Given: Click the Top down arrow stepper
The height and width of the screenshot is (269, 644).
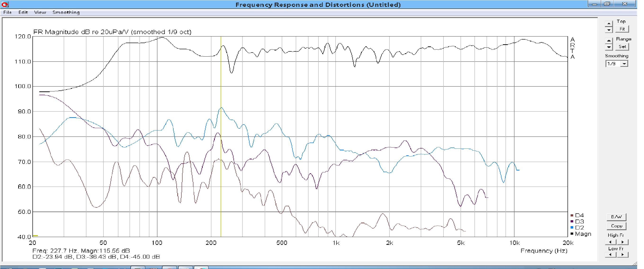Looking at the screenshot, I should 608,30.
